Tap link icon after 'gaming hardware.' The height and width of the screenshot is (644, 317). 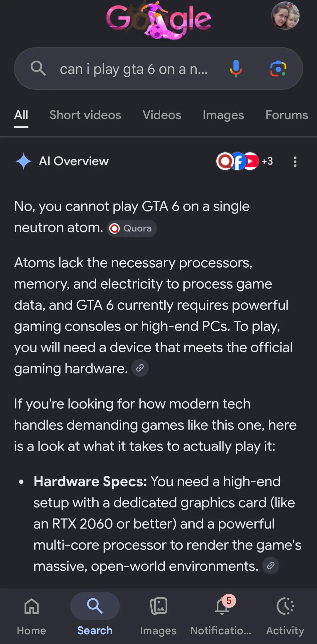(140, 368)
